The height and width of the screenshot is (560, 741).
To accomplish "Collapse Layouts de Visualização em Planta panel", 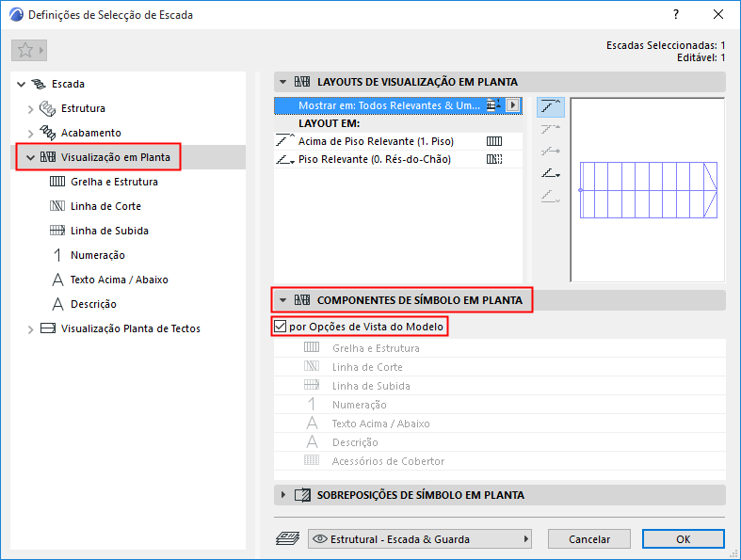I will tap(282, 82).
